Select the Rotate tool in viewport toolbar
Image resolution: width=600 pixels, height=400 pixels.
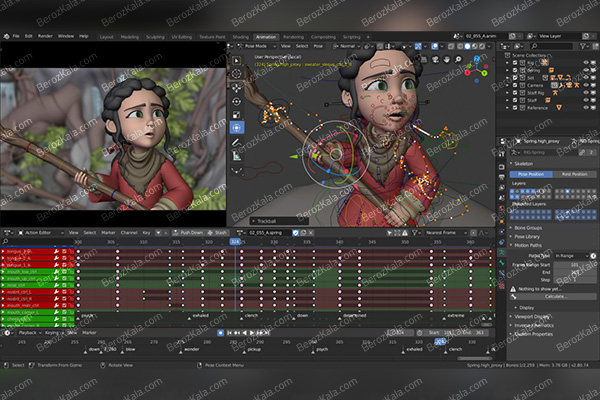click(236, 101)
